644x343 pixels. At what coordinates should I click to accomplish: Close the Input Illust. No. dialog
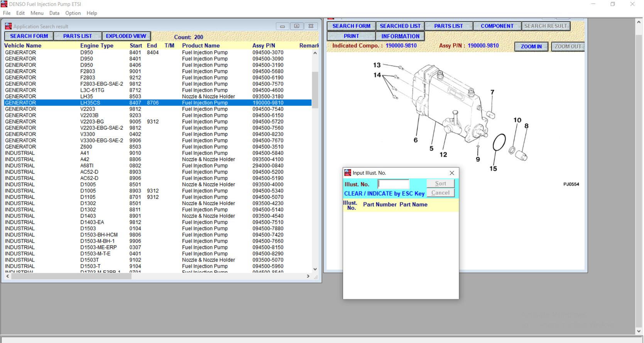pos(452,173)
